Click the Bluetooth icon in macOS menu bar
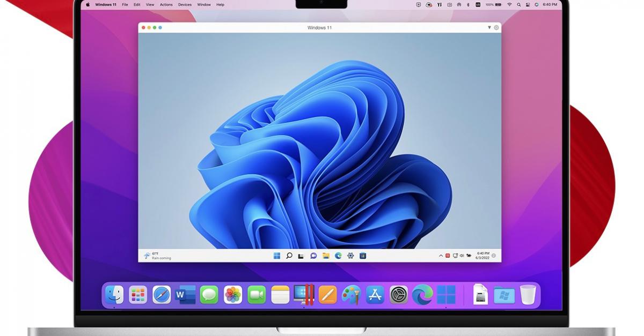Viewport: 644px width, 336px height. coord(468,4)
